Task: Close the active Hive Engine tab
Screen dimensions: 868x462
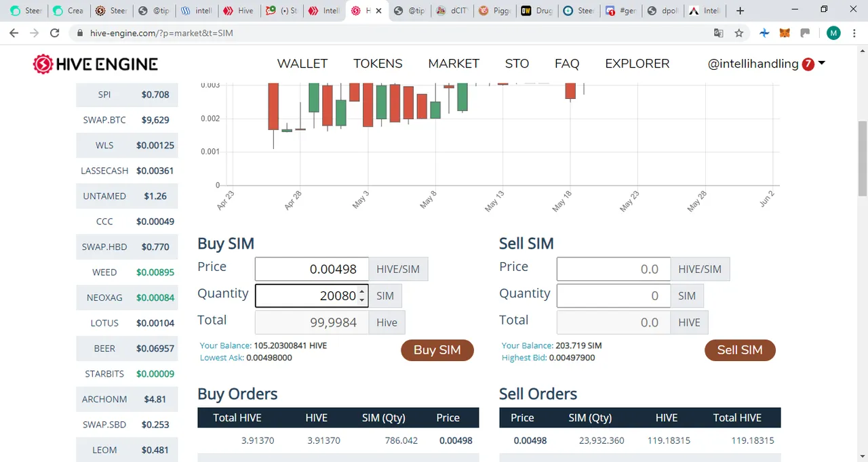Action: 378,11
